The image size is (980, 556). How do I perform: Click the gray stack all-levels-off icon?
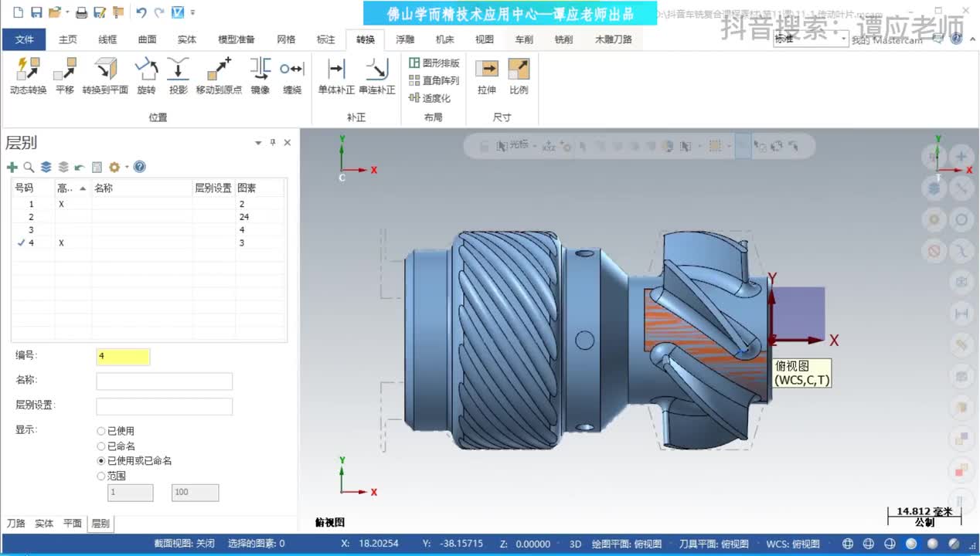coord(63,167)
